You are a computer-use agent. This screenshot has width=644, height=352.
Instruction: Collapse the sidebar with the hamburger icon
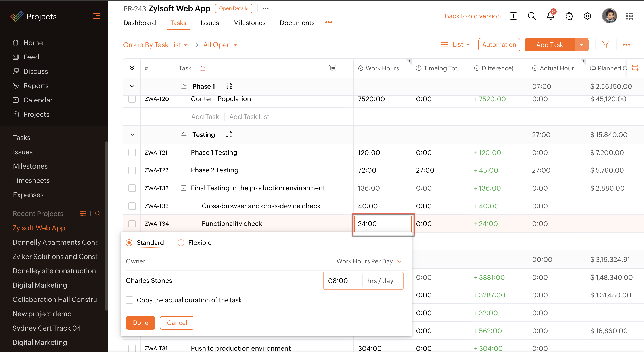(96, 16)
